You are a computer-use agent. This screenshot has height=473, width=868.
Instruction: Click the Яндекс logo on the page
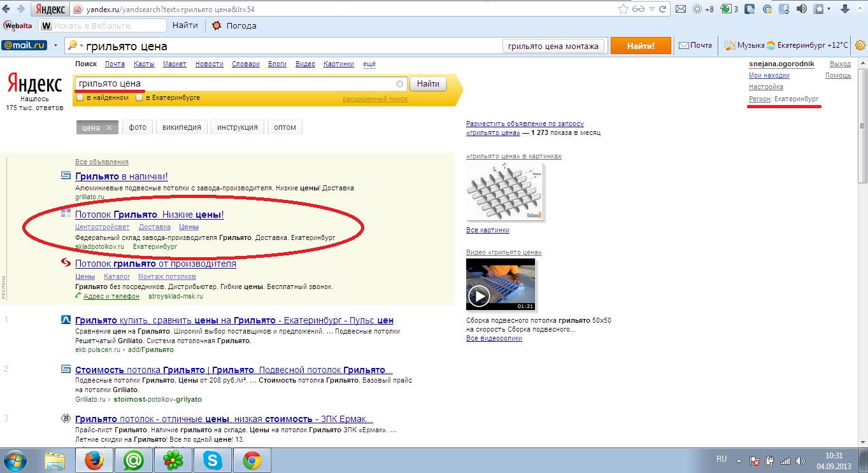[34, 84]
